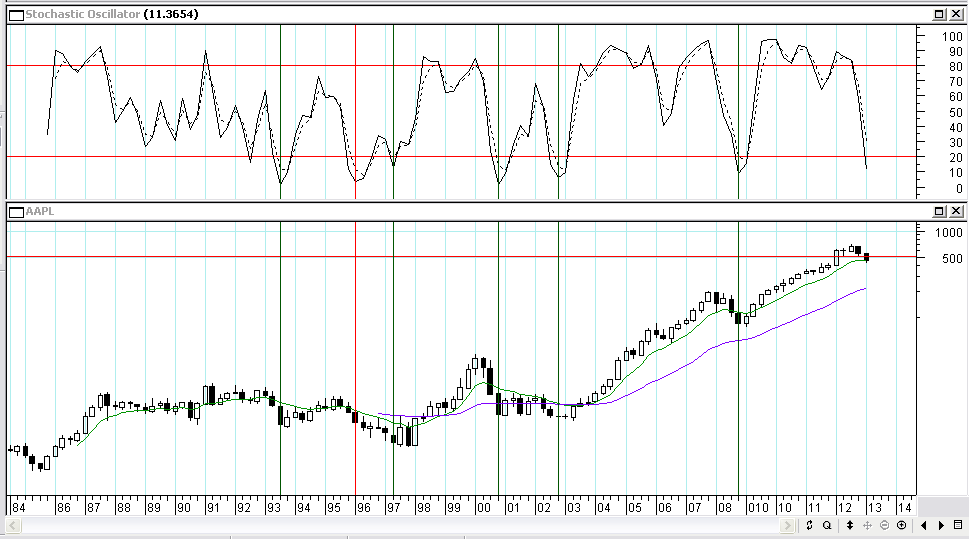Click the 1000 price scale label
This screenshot has width=969, height=539.
coord(949,232)
